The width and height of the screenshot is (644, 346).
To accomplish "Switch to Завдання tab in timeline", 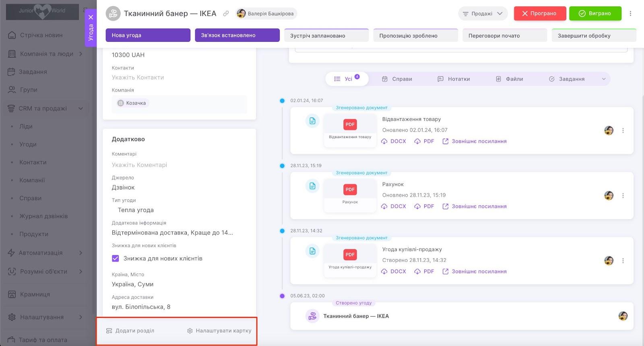I will [567, 79].
